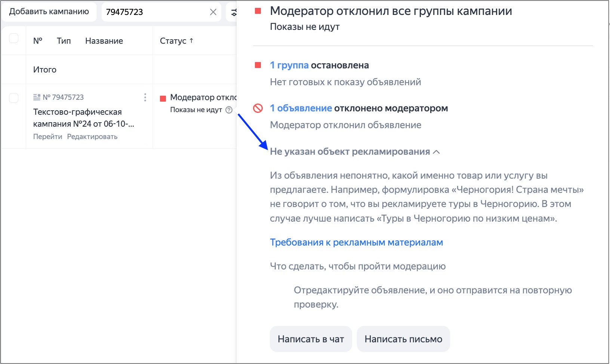Tick the checkbox for campaign № 79475723
The image size is (610, 364).
[13, 98]
